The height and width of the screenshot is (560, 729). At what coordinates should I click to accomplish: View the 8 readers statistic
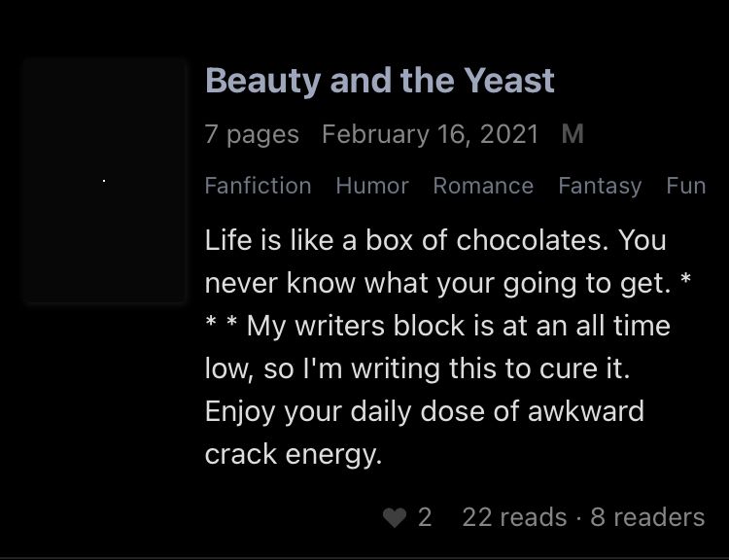(647, 517)
